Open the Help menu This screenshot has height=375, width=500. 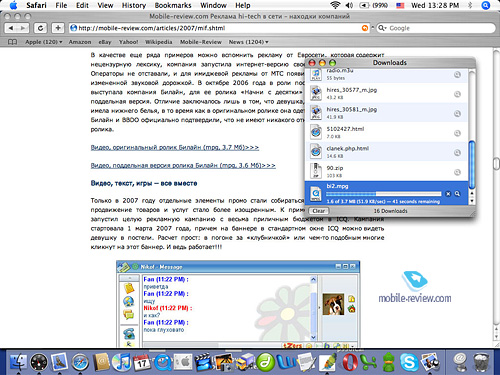[x=243, y=5]
